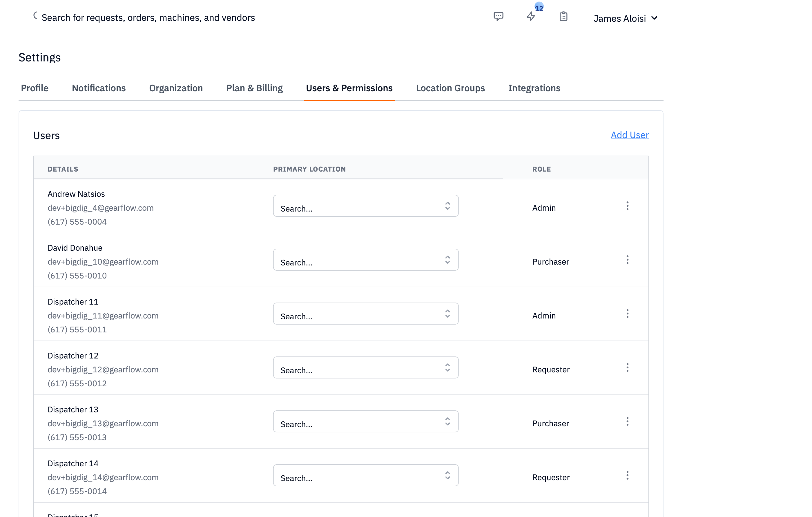
Task: Open the clipboard icon in the header
Action: 563,16
